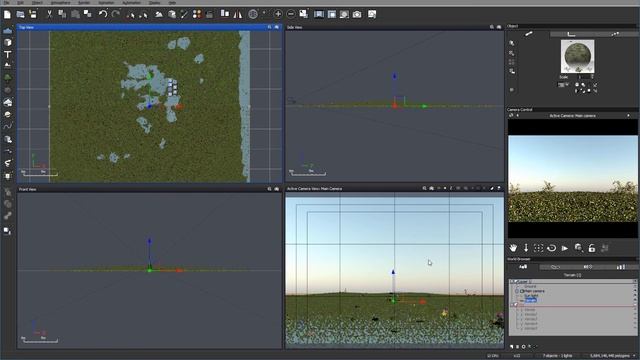
Task: Toggle the camera lock padlock icon
Action: tap(591, 248)
